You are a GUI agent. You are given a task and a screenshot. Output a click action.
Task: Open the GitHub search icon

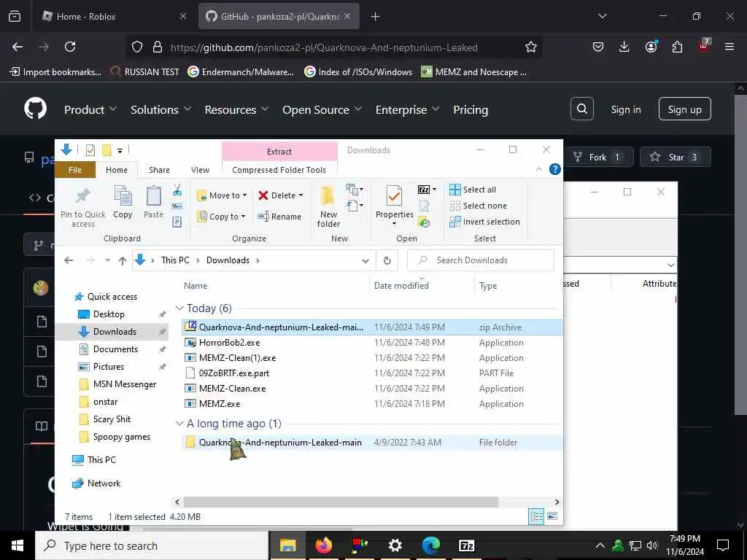pos(581,109)
